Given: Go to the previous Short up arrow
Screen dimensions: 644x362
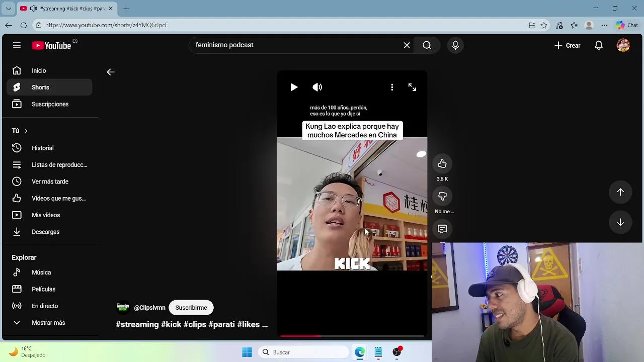Looking at the screenshot, I should click(x=620, y=192).
